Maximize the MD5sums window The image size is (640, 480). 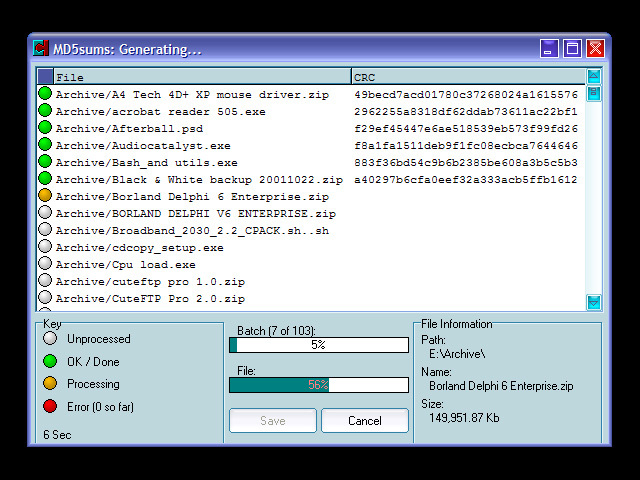click(572, 48)
